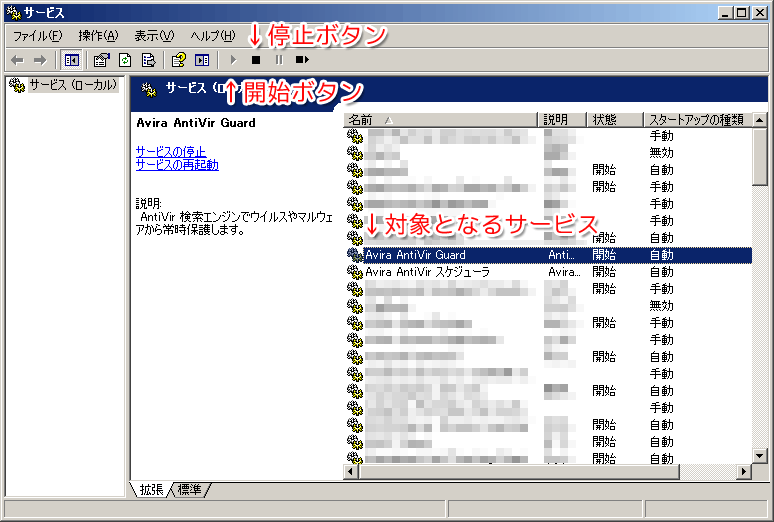The image size is (774, 522).
Task: Sort by the 説明 column header
Action: pyautogui.click(x=562, y=120)
